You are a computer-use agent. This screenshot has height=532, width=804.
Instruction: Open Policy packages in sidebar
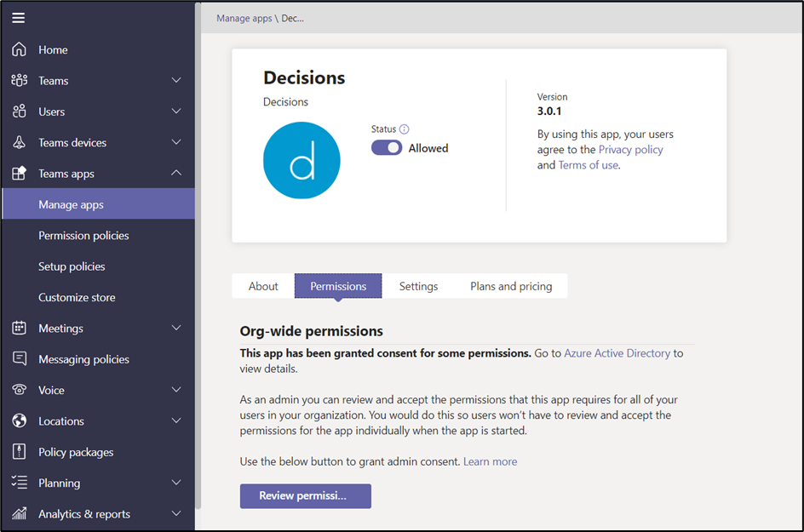point(99,451)
